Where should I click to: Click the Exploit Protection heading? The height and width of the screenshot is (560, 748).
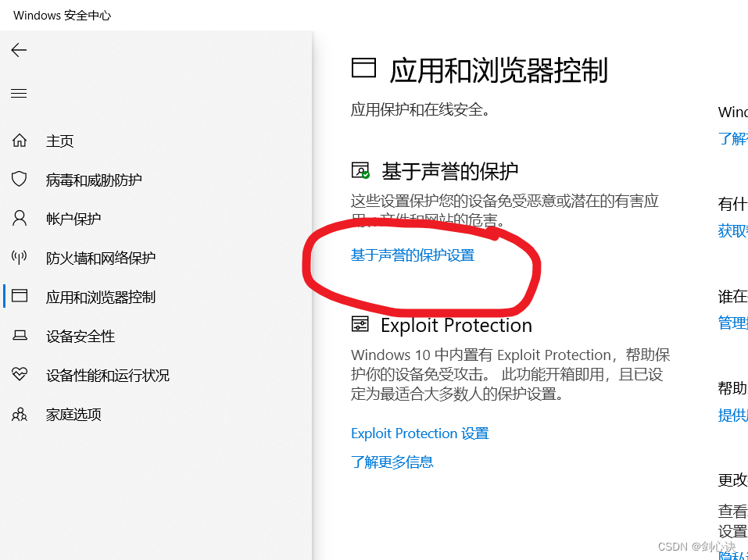click(456, 325)
